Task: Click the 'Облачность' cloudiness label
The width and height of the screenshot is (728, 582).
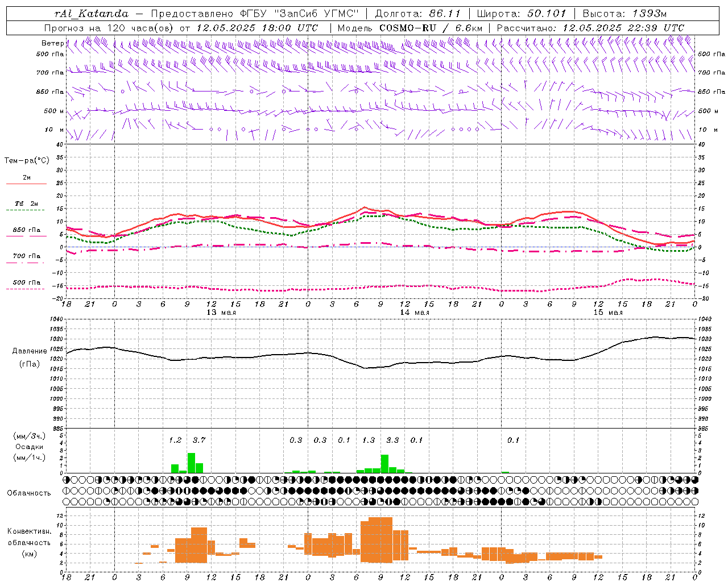Action: tap(29, 493)
